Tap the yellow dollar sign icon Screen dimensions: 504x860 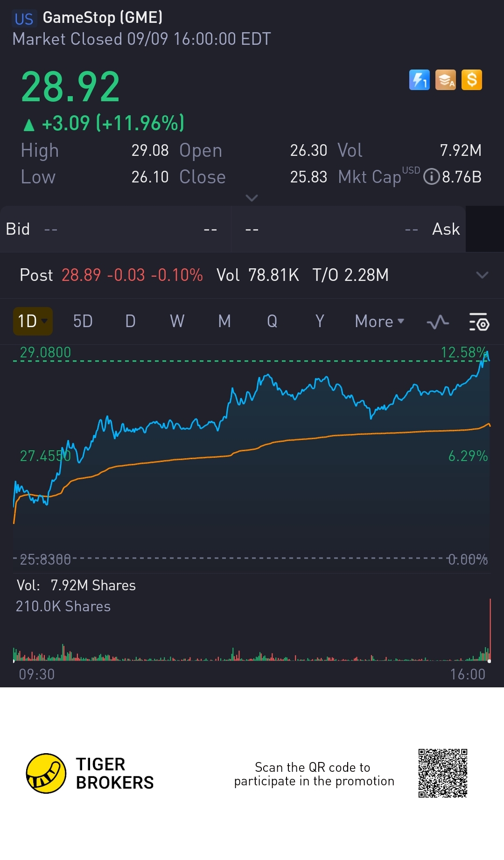[472, 80]
